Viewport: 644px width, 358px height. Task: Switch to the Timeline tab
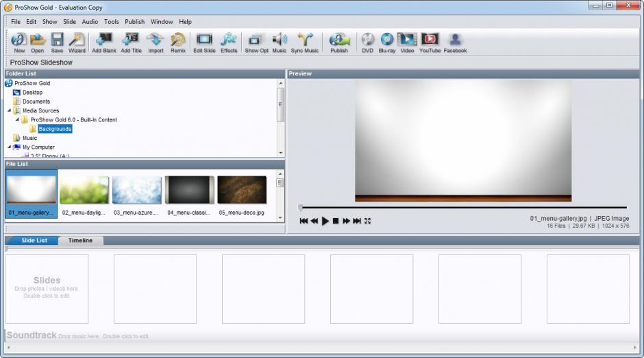81,241
